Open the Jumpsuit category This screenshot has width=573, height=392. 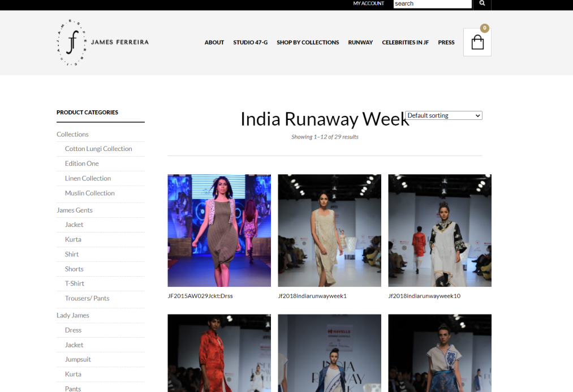(x=78, y=360)
